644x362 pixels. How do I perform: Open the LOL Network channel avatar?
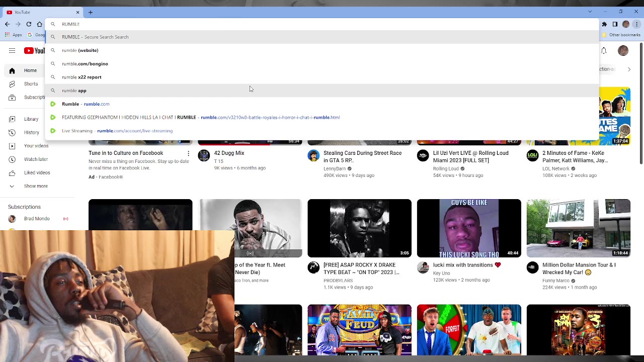point(532,155)
